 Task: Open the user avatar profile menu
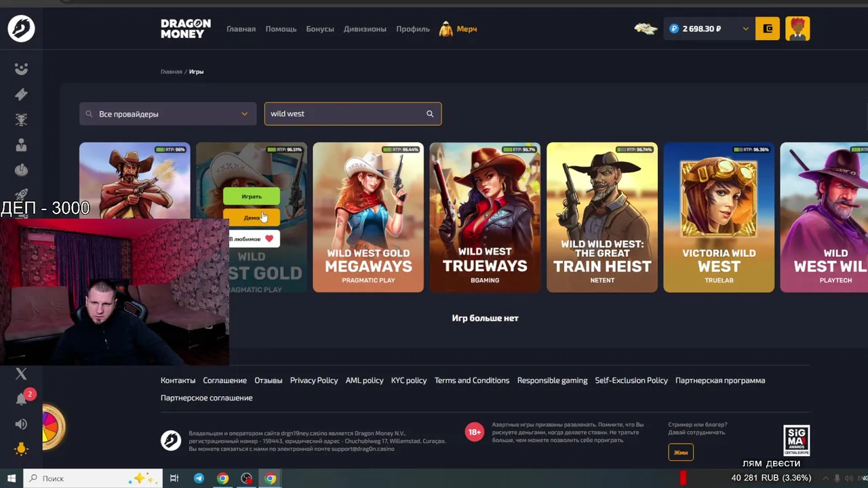(797, 28)
